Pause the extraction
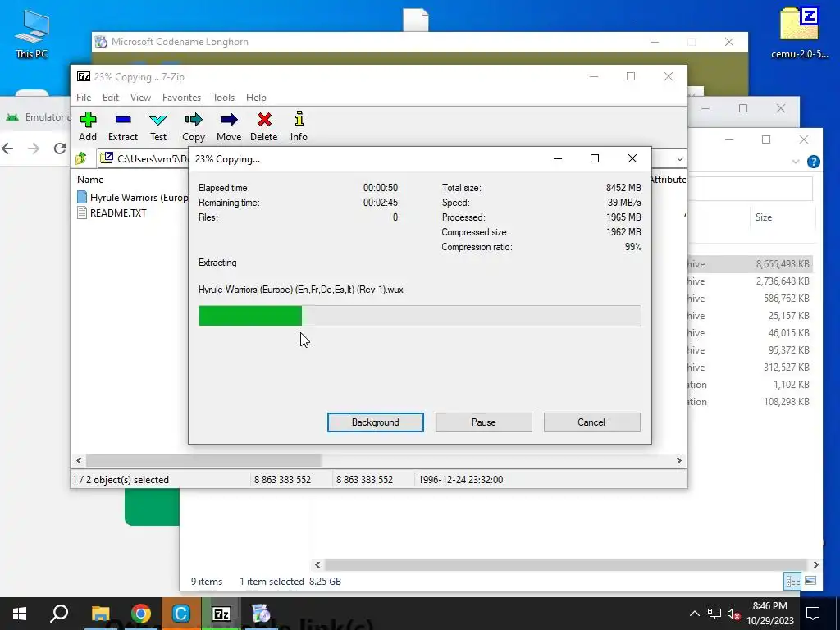 484,422
